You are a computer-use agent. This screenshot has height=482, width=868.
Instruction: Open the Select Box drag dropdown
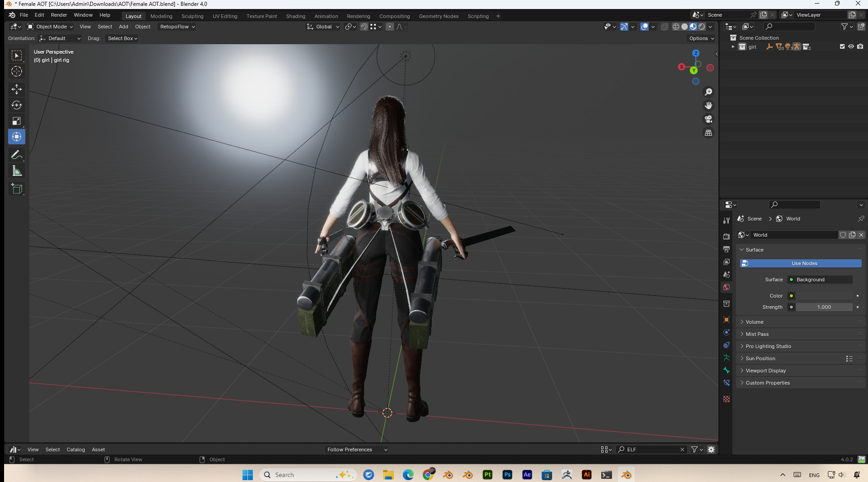[x=122, y=38]
